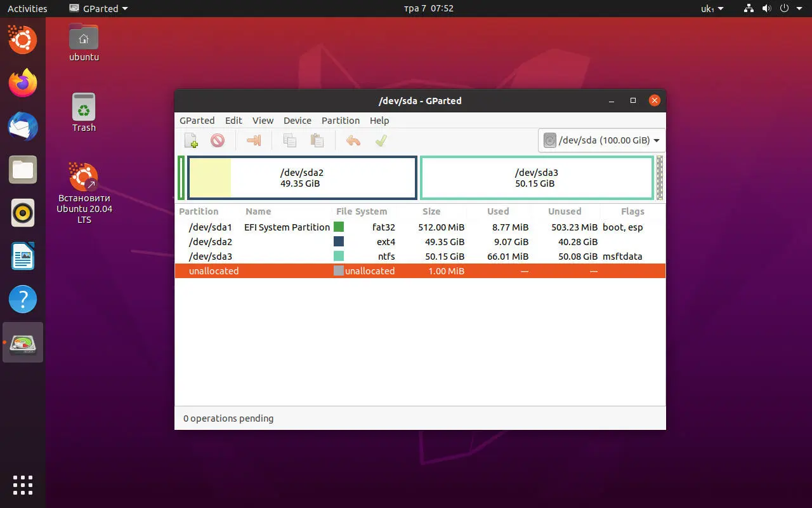This screenshot has width=812, height=508.
Task: Click the Partition column header
Action: (199, 211)
